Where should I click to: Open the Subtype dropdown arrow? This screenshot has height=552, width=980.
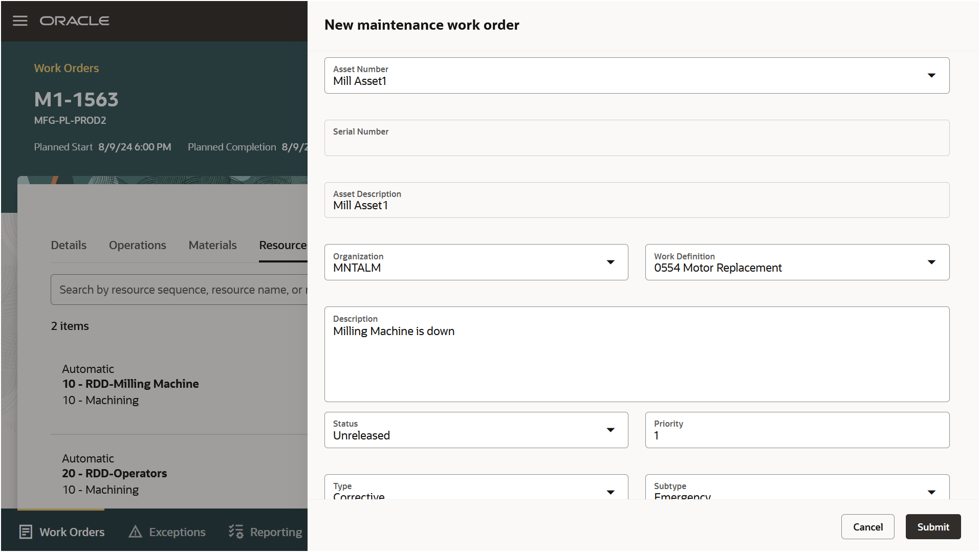pos(931,492)
